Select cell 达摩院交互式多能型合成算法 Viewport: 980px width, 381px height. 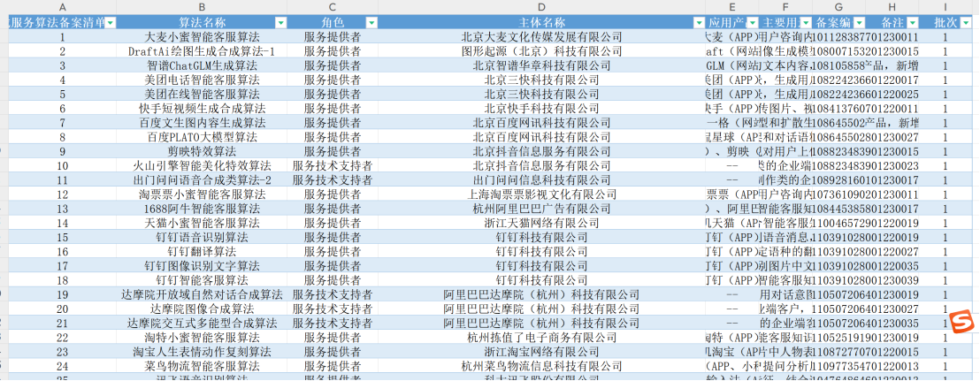coord(202,324)
